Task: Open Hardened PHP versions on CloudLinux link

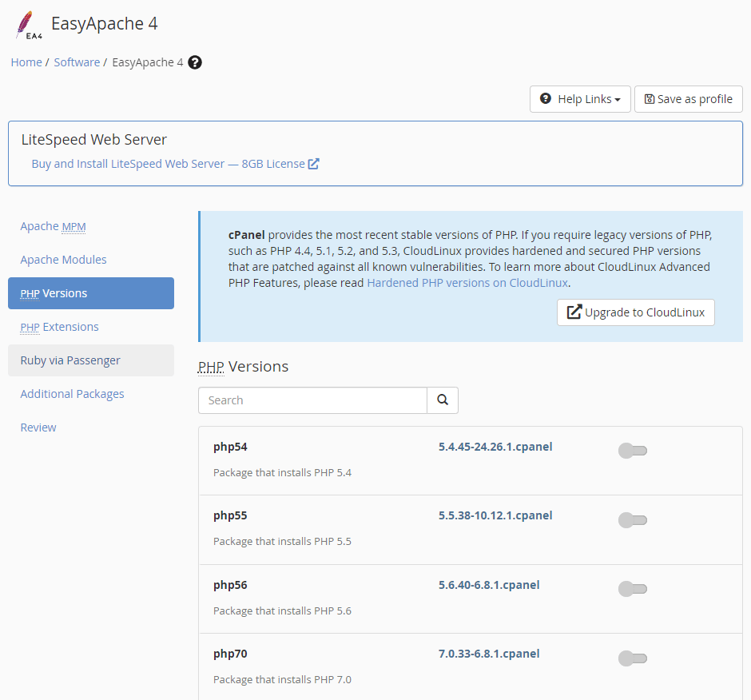Action: click(x=467, y=283)
